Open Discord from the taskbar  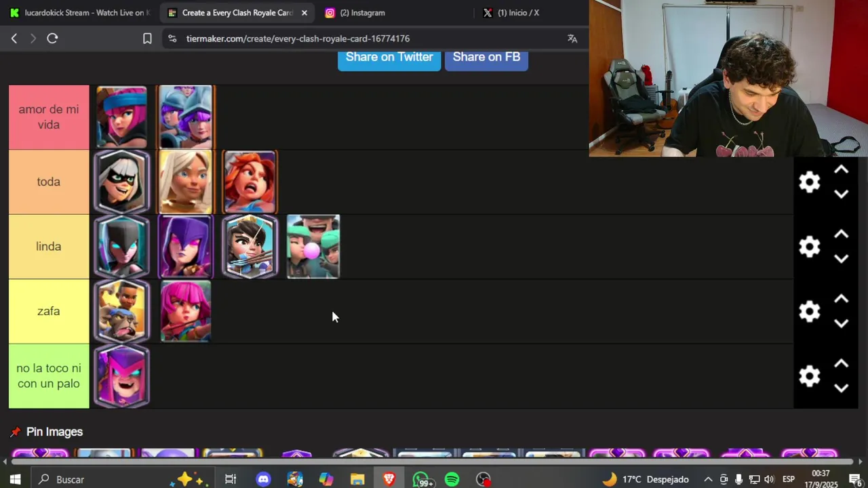[263, 479]
